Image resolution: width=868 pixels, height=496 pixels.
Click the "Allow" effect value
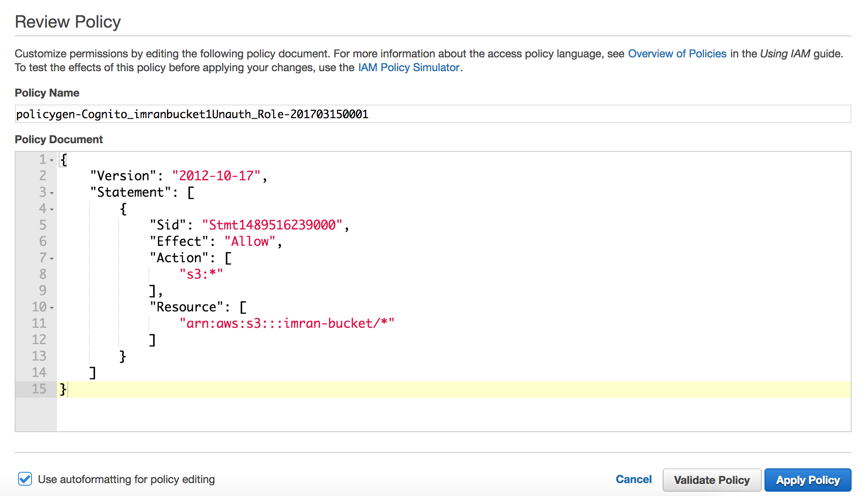[x=249, y=242]
